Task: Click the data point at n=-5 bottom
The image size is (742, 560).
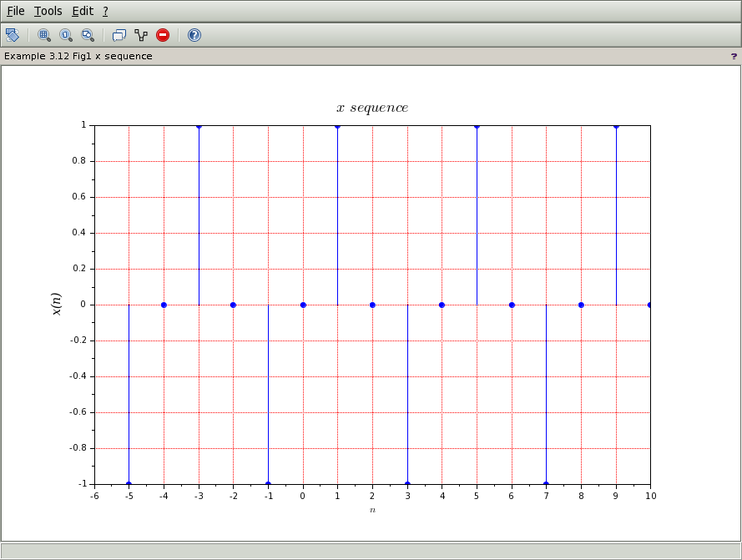Action: (x=129, y=484)
